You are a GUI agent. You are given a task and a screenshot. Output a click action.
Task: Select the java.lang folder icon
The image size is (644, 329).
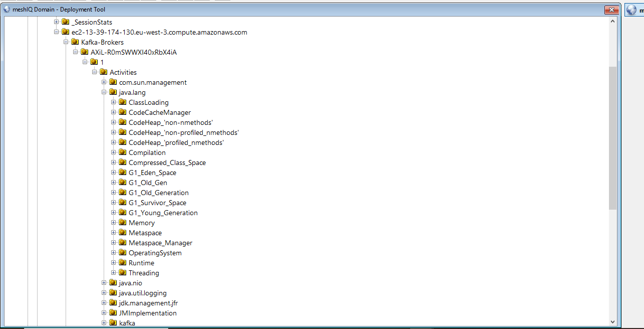click(113, 92)
